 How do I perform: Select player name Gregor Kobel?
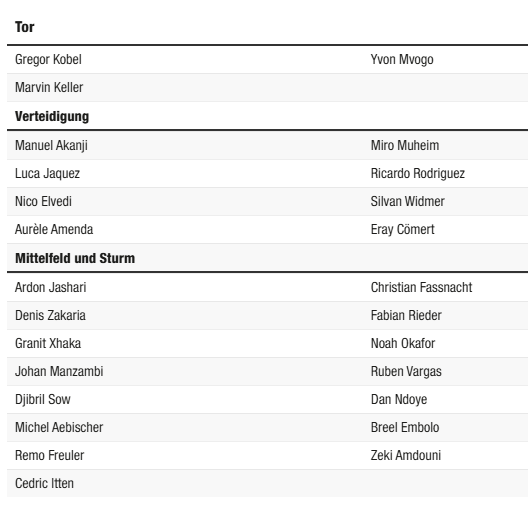click(48, 60)
